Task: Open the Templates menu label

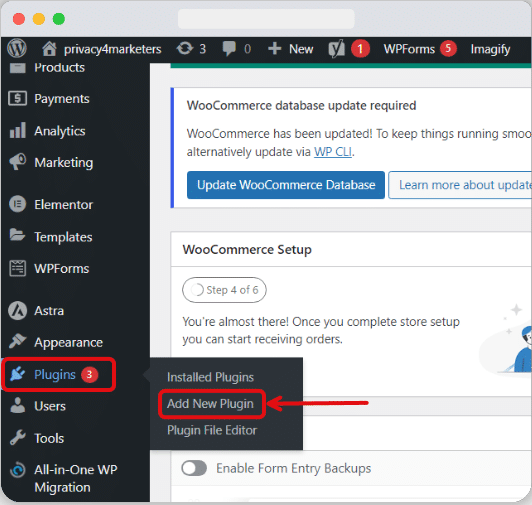Action: (63, 237)
